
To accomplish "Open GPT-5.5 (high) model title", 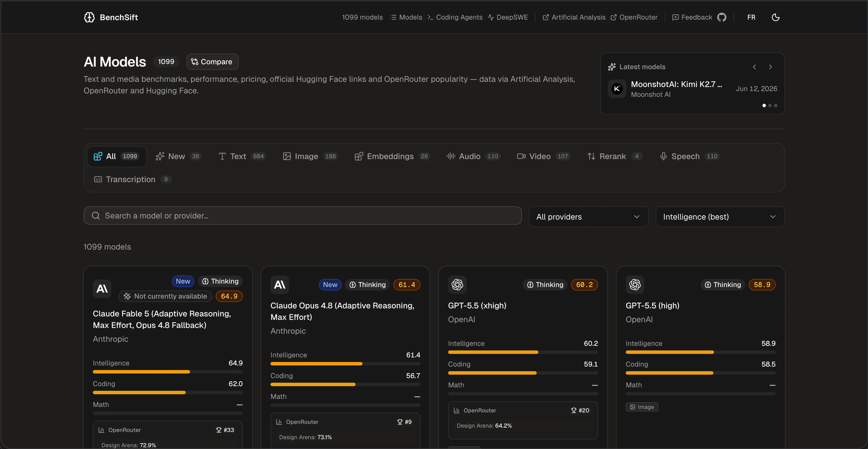I will [x=652, y=305].
